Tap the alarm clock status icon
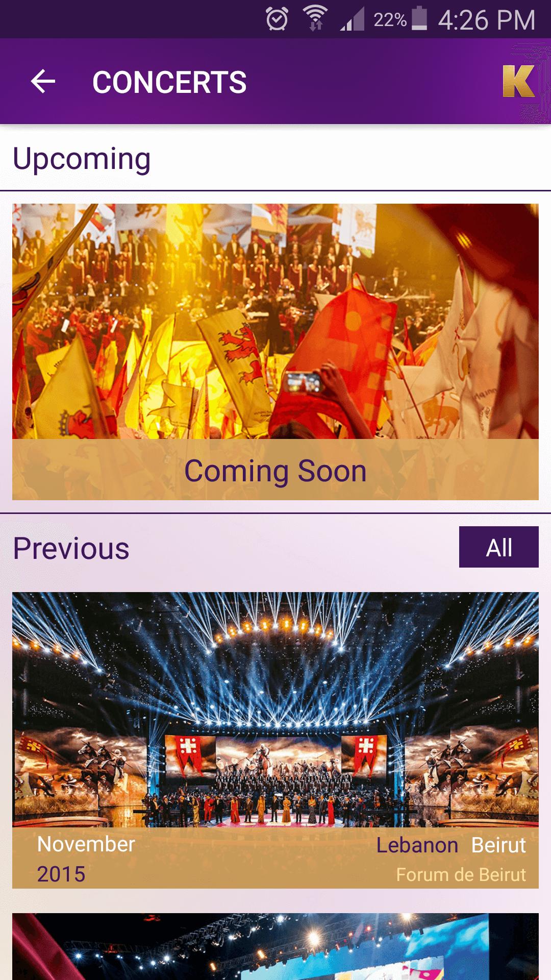Screen dimensions: 551x980 277,19
